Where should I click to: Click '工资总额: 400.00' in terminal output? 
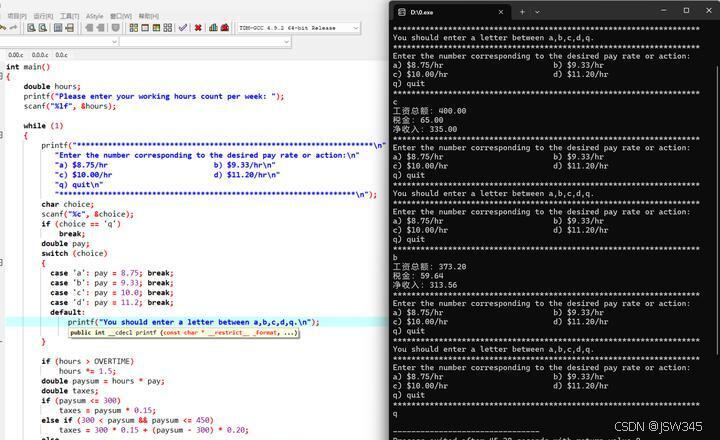pos(429,111)
